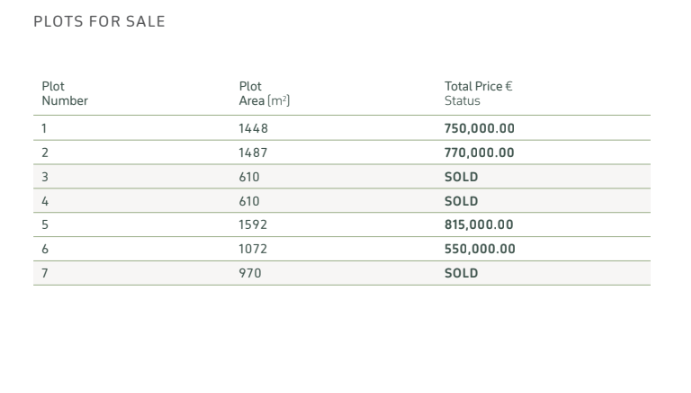This screenshot has width=691, height=393.
Task: Click the 770,000.00 price for plot 2
Action: (x=479, y=152)
